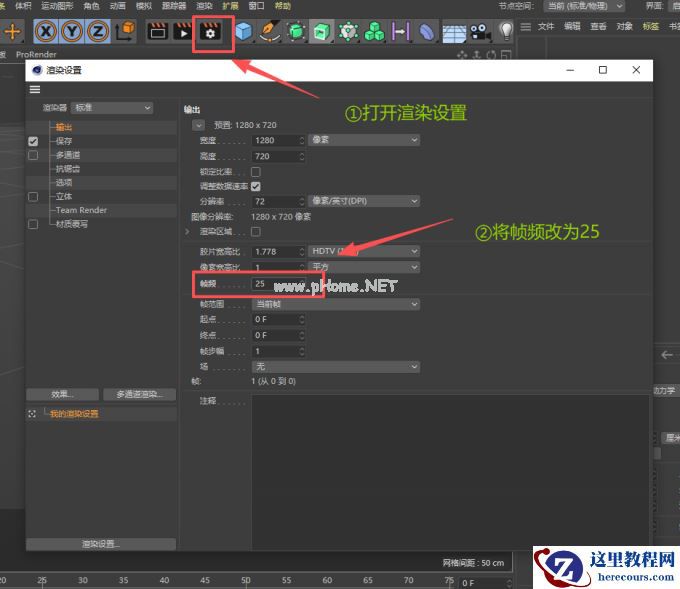Open the Edit Render Settings clapperboard-gear icon
This screenshot has height=589, width=680.
(x=210, y=32)
